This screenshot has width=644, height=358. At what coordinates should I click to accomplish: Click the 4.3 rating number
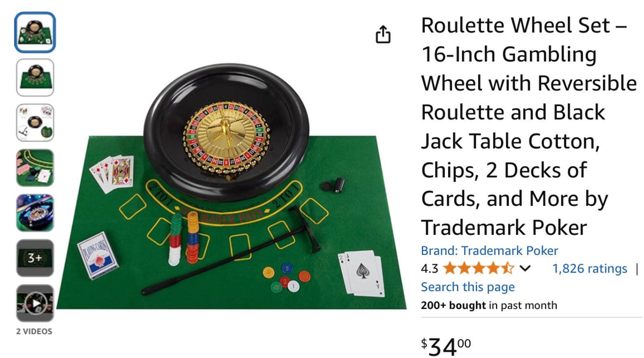click(429, 269)
